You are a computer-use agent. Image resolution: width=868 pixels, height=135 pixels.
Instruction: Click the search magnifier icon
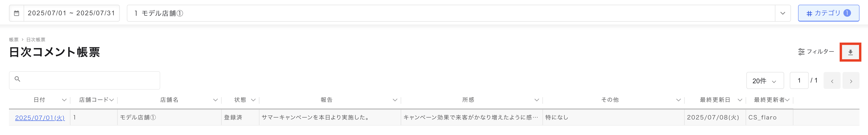click(x=17, y=79)
